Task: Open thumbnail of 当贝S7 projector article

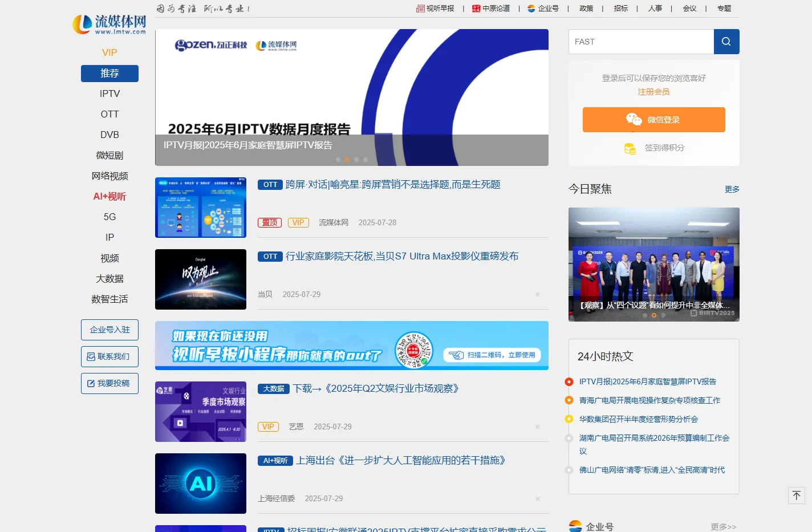Action: pyautogui.click(x=201, y=279)
